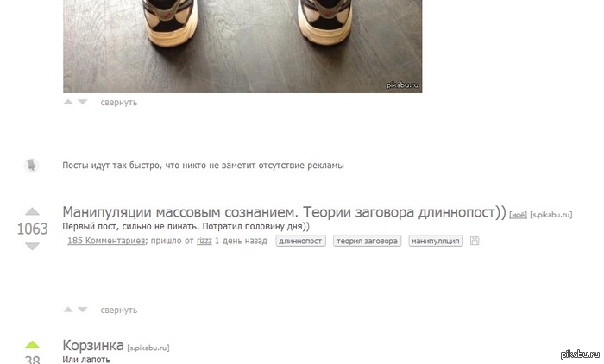This screenshot has width=604, height=364.
Task: Downvote the post with 1063 rating
Action: click(x=33, y=246)
